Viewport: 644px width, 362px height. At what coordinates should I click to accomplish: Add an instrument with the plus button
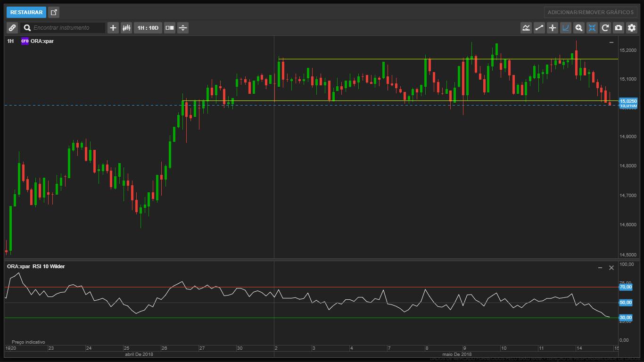point(113,28)
